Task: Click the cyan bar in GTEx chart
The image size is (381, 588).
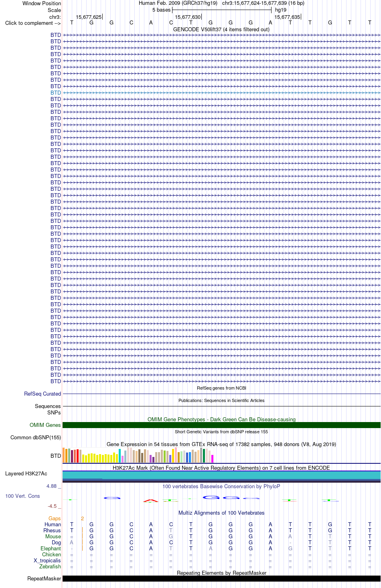Action: pyautogui.click(x=120, y=456)
